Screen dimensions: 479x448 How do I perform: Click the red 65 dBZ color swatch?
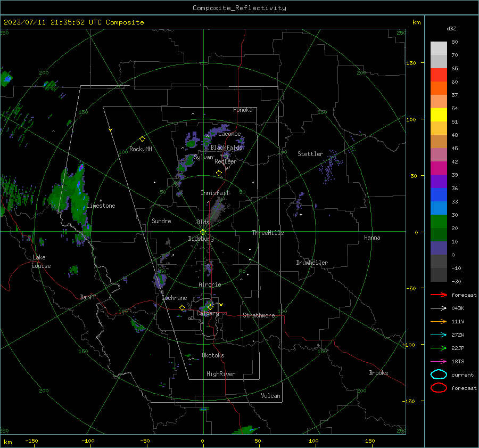[439, 75]
